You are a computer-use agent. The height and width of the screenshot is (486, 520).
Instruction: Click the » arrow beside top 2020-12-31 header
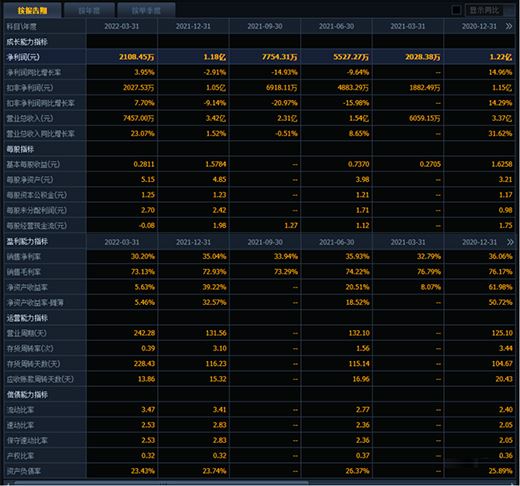(508, 26)
